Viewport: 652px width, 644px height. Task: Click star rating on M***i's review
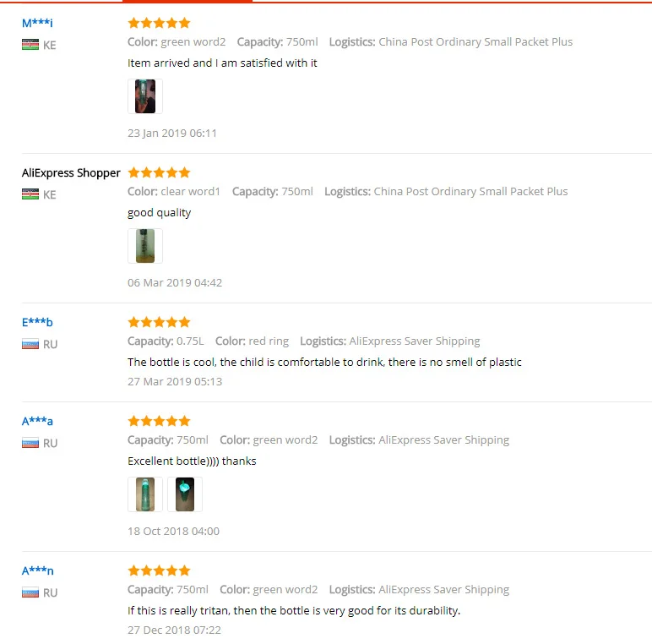tap(160, 23)
